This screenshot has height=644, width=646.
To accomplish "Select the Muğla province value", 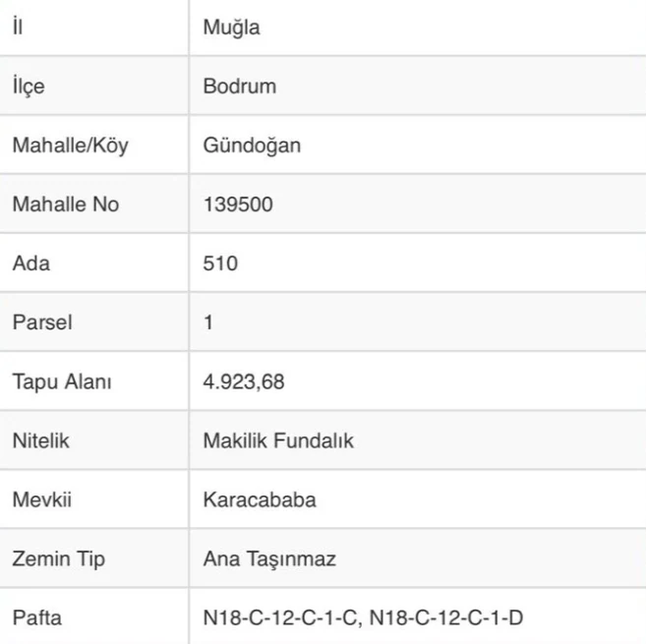I will click(231, 28).
